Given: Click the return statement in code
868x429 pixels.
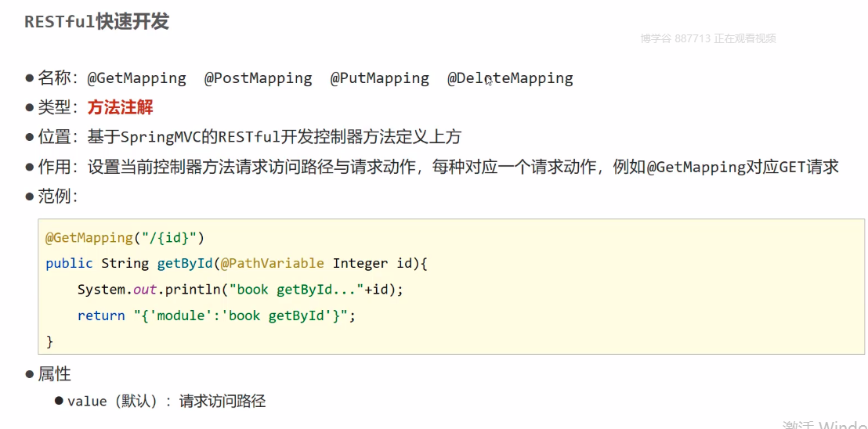Looking at the screenshot, I should (216, 315).
